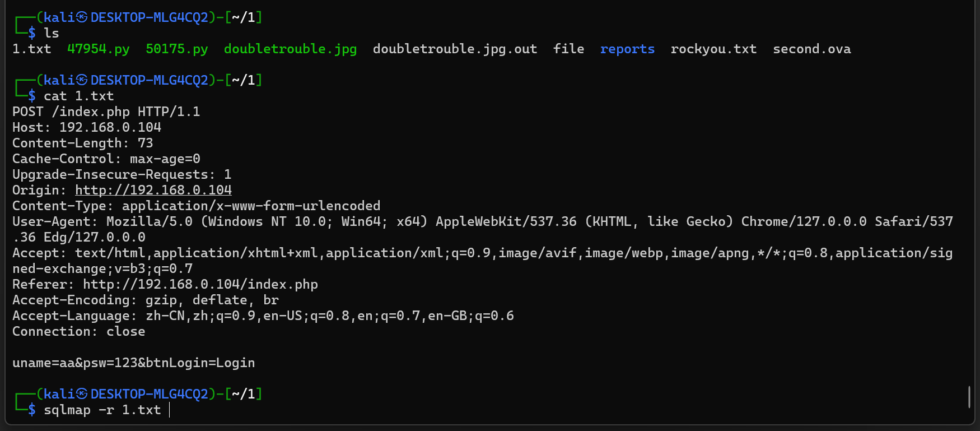Click the blue reports directory name
This screenshot has width=980, height=431.
click(627, 49)
